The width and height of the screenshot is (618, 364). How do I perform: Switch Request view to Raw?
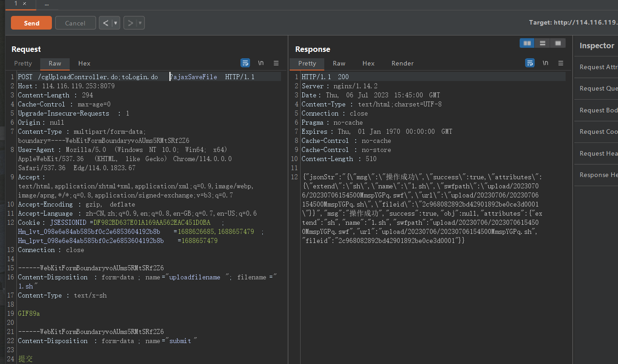[x=55, y=63]
